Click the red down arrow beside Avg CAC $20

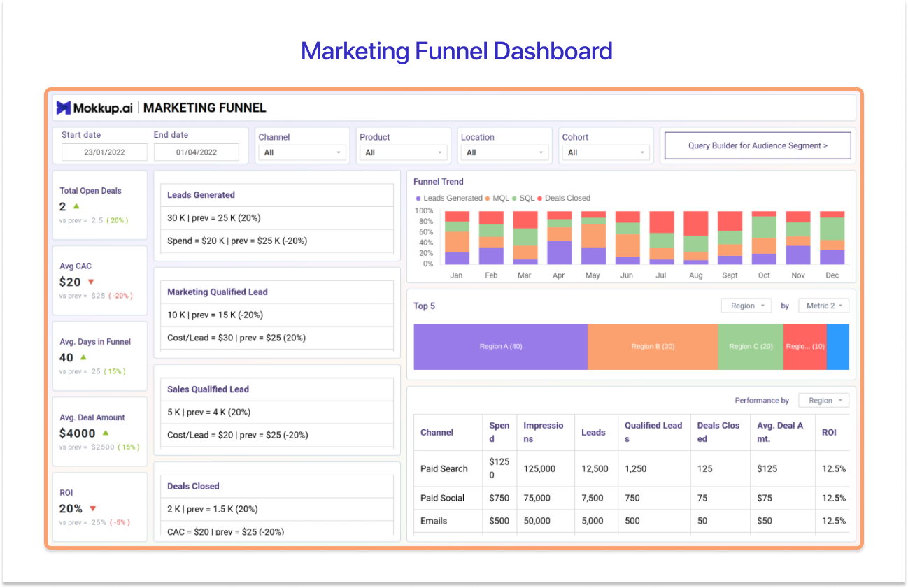click(90, 282)
